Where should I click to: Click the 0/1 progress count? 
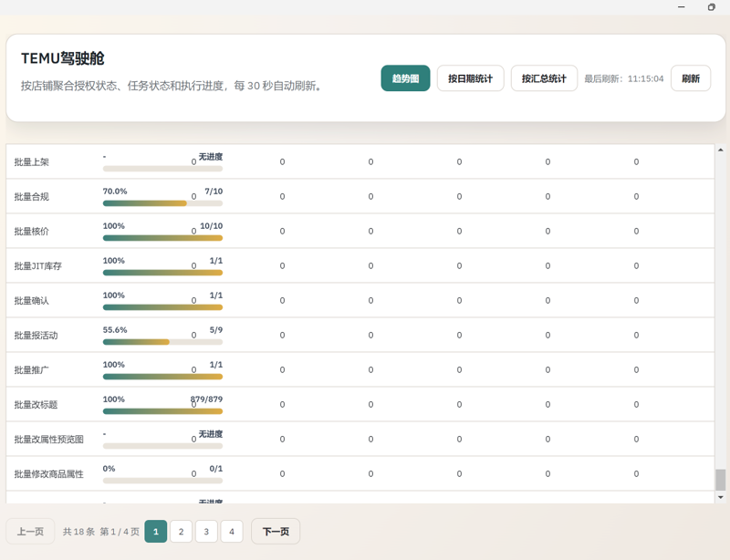tap(216, 469)
